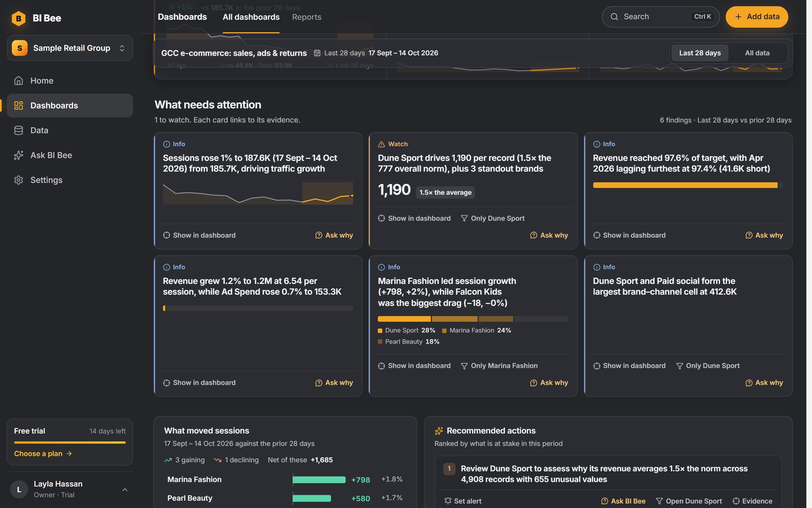The image size is (812, 508).
Task: Ask why on the Sessions rose card
Action: tap(334, 235)
